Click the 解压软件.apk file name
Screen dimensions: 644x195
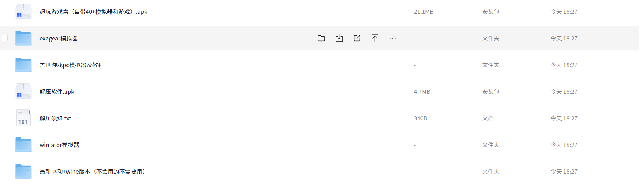coord(57,92)
